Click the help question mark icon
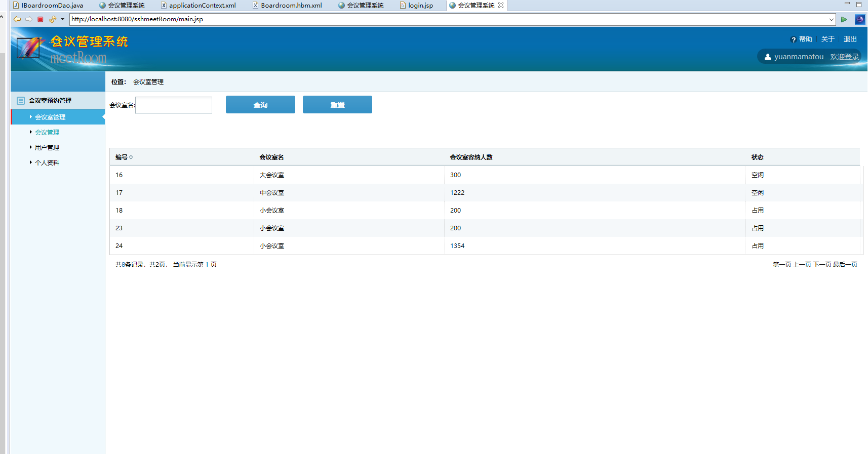868x454 pixels. coord(794,39)
